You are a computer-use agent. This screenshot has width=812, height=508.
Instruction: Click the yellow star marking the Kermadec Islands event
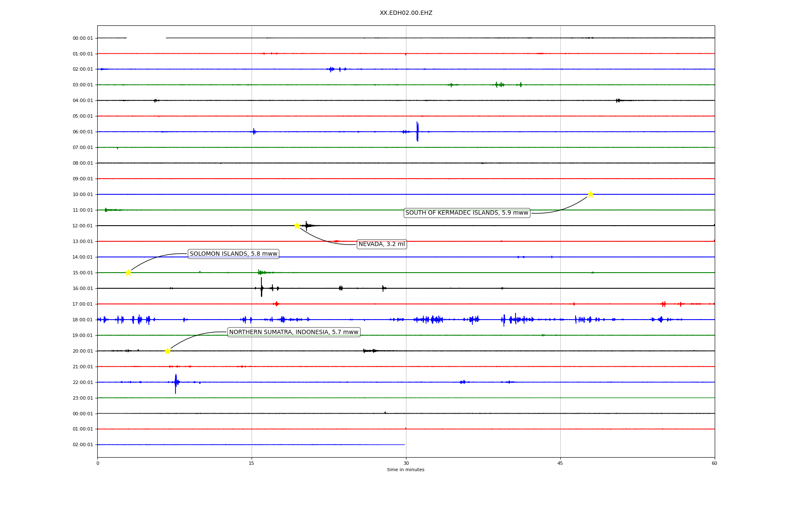(590, 194)
